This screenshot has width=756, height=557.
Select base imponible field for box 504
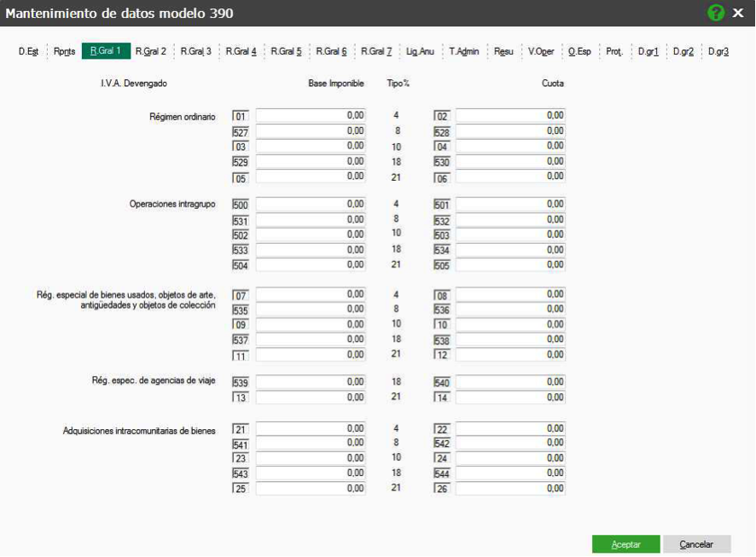(311, 264)
